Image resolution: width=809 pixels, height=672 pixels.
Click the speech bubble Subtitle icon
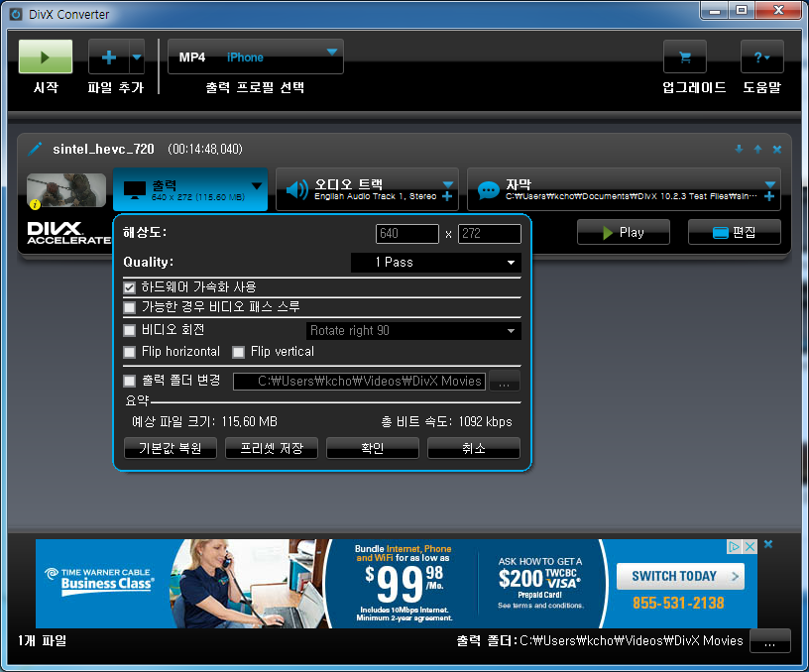click(x=488, y=190)
